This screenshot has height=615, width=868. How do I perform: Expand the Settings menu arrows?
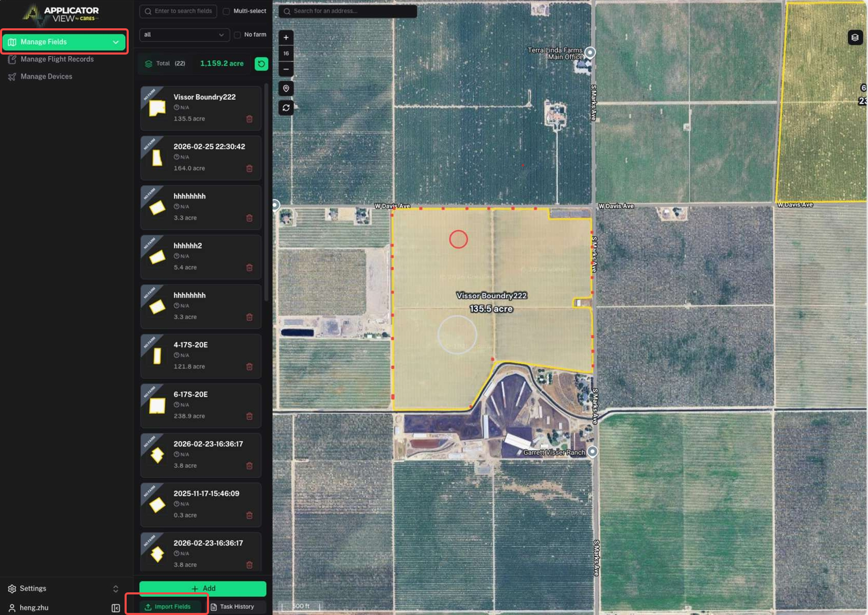[115, 589]
